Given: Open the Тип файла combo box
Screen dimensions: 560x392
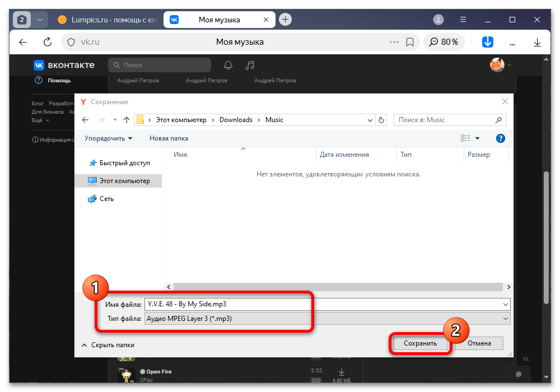Looking at the screenshot, I should coord(327,319).
